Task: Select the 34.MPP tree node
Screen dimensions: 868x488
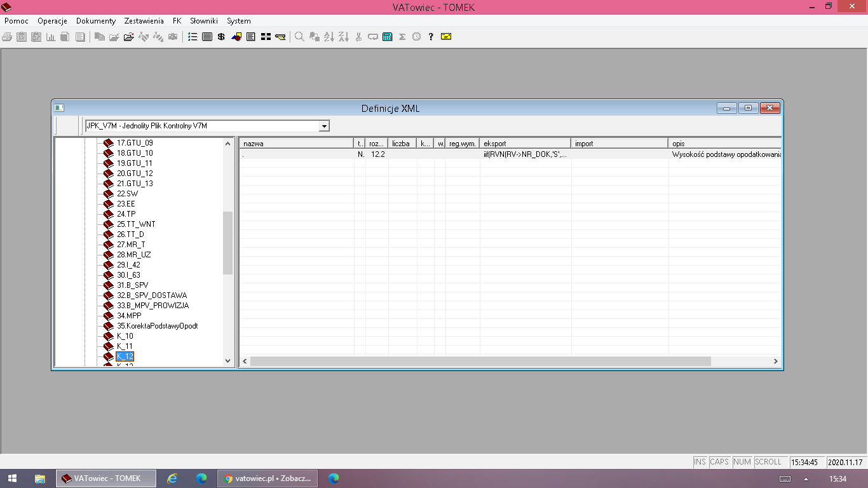Action: (x=129, y=316)
